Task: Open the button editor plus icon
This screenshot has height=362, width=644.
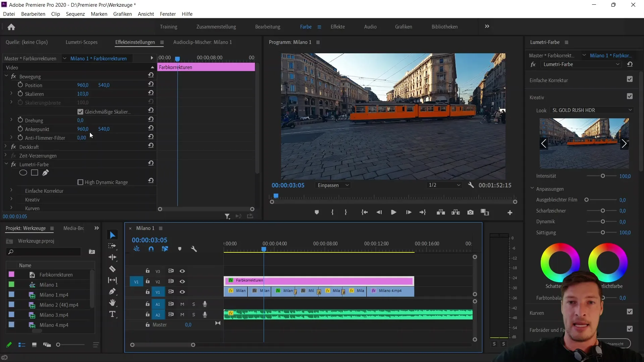Action: click(510, 213)
